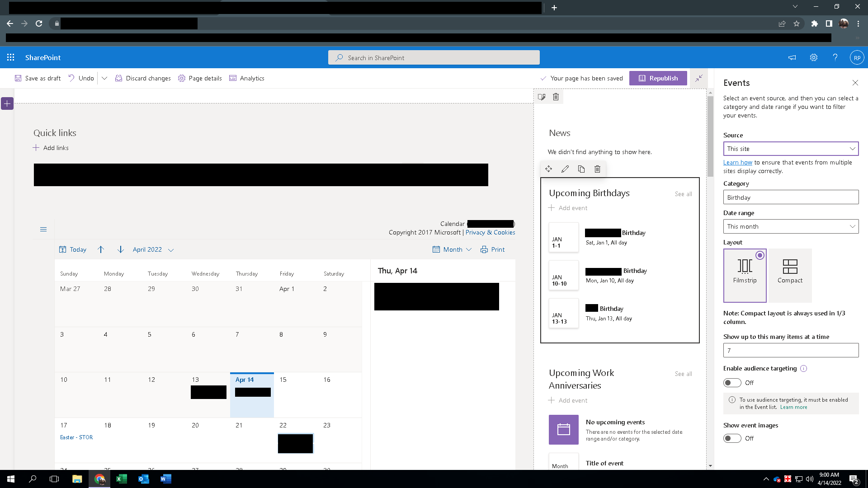Open the Date range dropdown

click(x=791, y=226)
